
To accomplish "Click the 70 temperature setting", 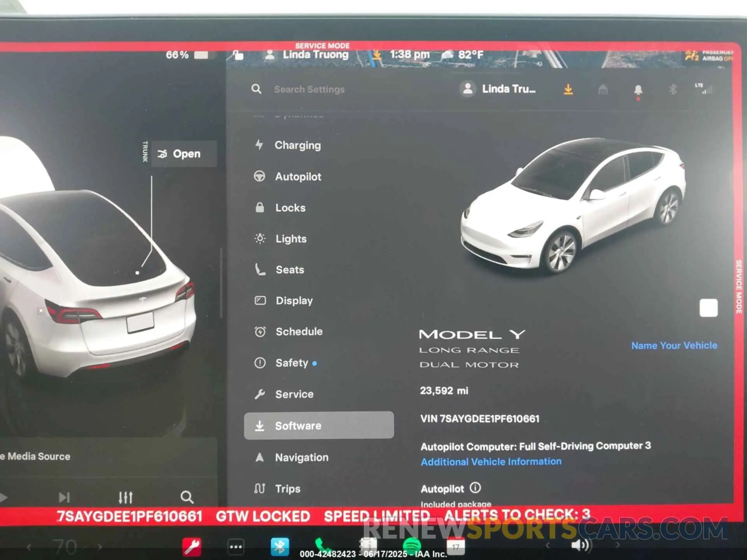I will click(65, 547).
